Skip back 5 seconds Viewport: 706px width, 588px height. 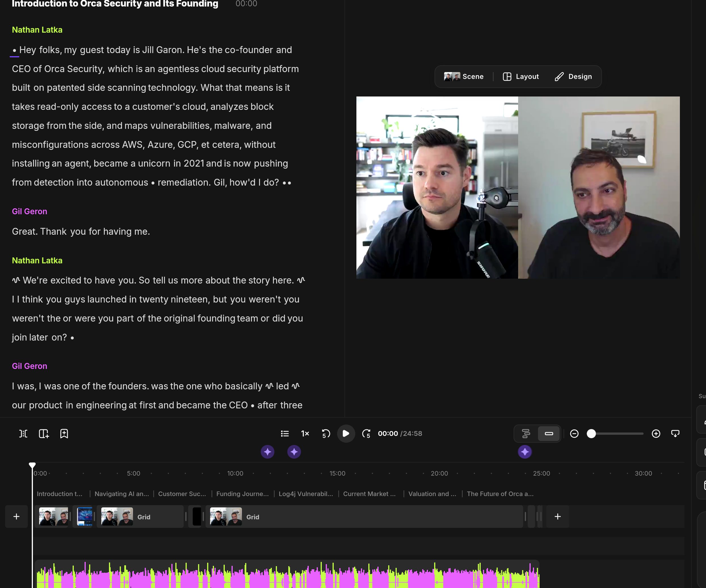[326, 434]
